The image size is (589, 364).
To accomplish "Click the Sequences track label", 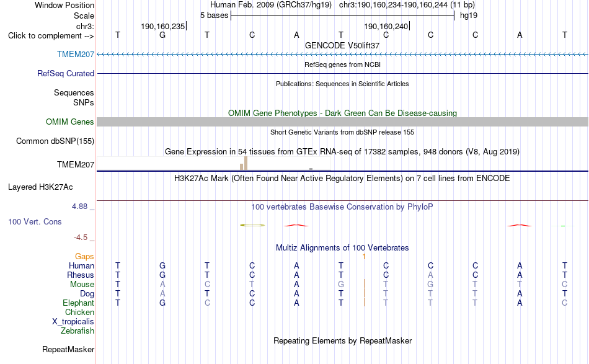I will click(x=74, y=92).
